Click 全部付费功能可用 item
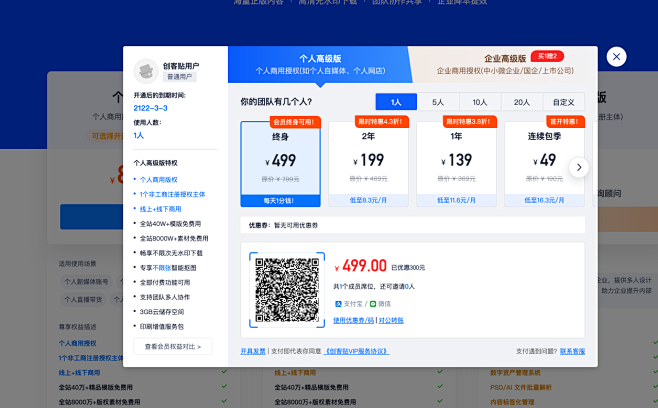Viewport: 658px width, 408px height. point(165,282)
